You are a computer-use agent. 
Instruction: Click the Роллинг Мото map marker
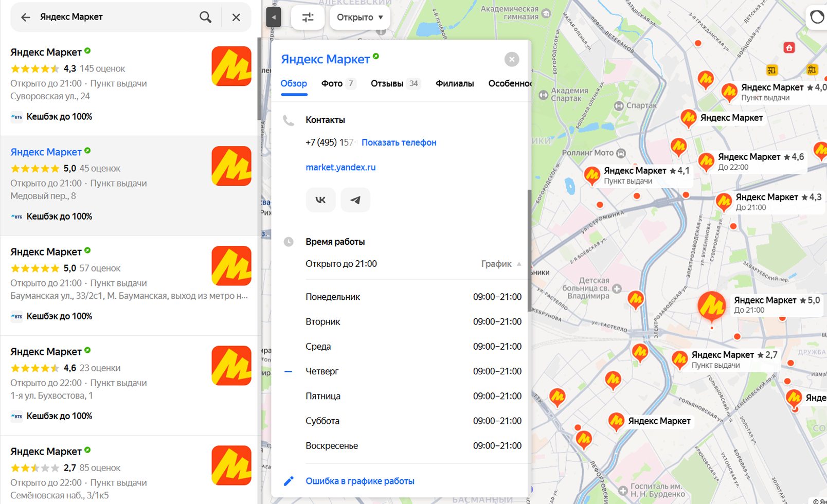point(621,153)
